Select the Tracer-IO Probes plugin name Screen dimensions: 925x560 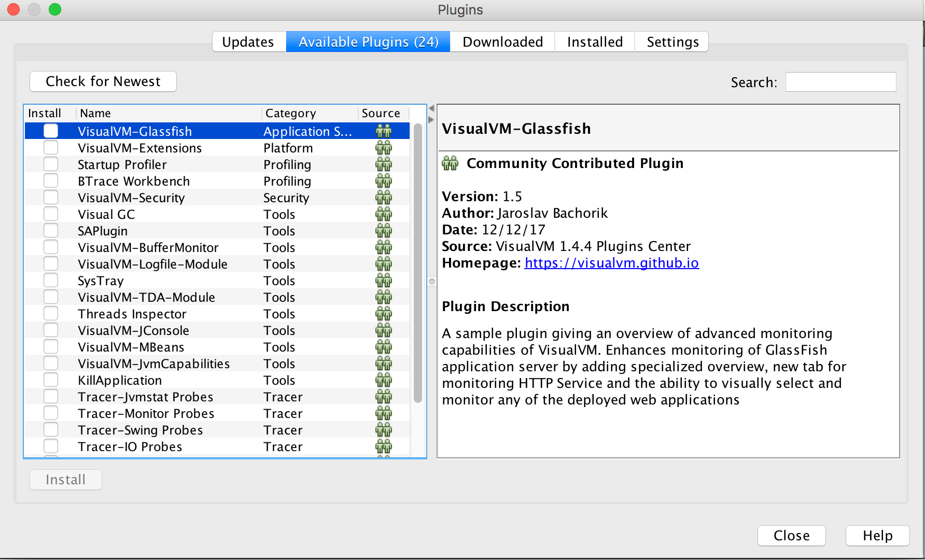(x=130, y=446)
